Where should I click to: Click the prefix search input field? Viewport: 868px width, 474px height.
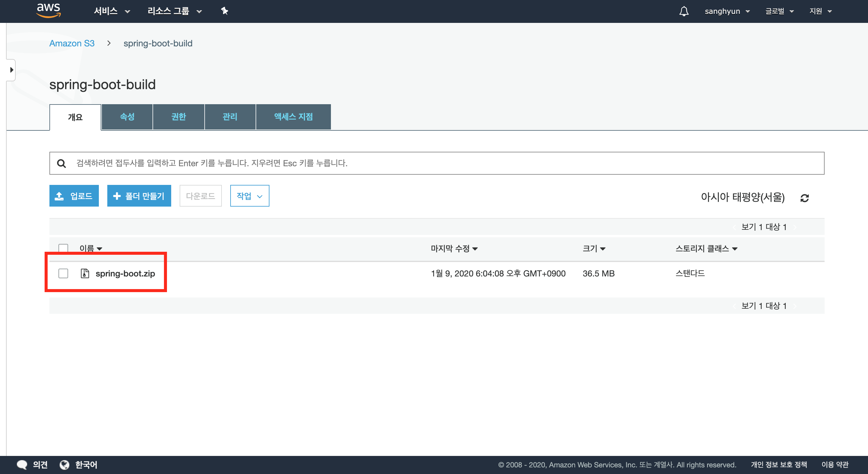(x=438, y=163)
